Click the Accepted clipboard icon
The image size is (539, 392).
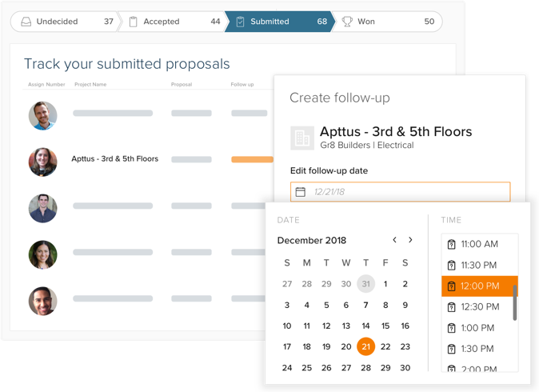pyautogui.click(x=134, y=22)
